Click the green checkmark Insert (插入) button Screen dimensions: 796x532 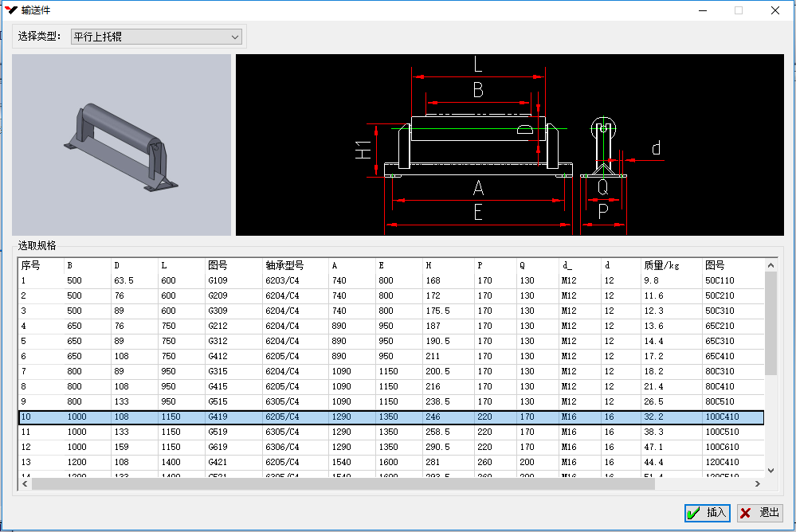706,512
